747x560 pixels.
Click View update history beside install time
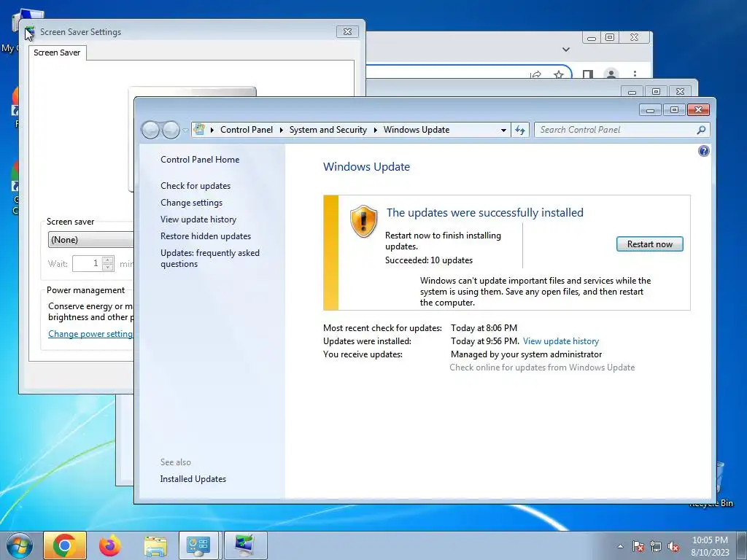pyautogui.click(x=561, y=341)
